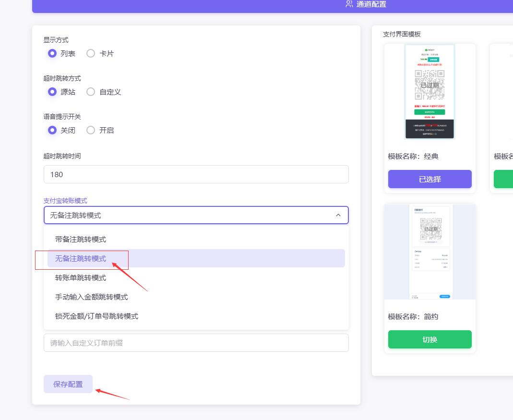Select the 列表 display radio button
This screenshot has height=420, width=513.
(x=52, y=53)
